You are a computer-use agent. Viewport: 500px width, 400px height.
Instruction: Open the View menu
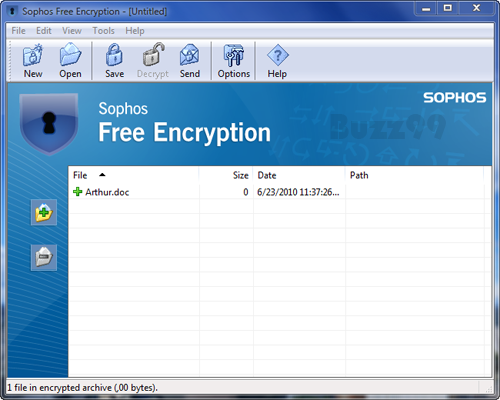pyautogui.click(x=72, y=31)
